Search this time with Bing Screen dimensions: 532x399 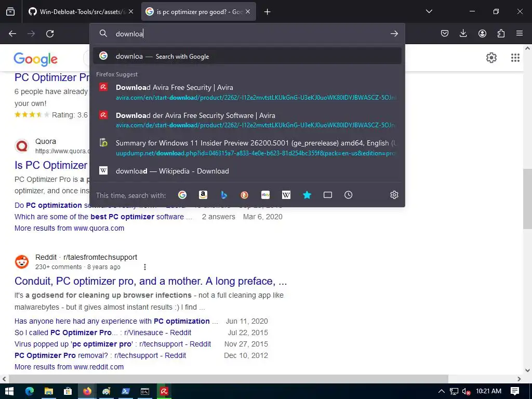224,195
